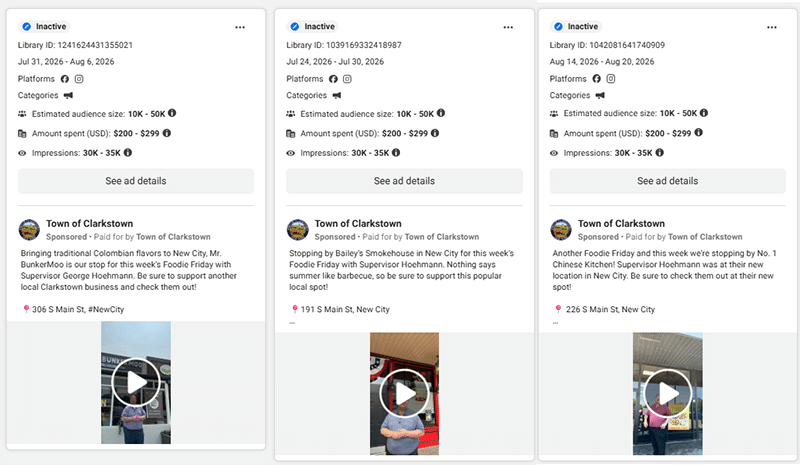Screen dimensions: 800x465
Task: Click See ad details for Jul 24 ad
Action: click(404, 181)
